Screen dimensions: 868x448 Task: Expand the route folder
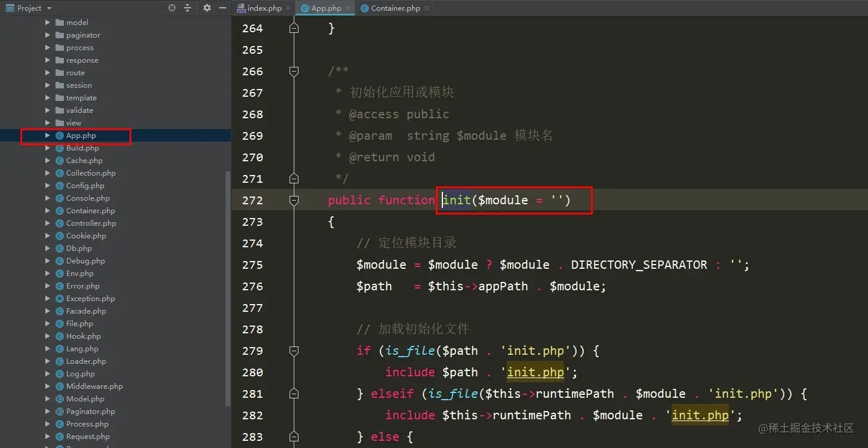pyautogui.click(x=48, y=73)
